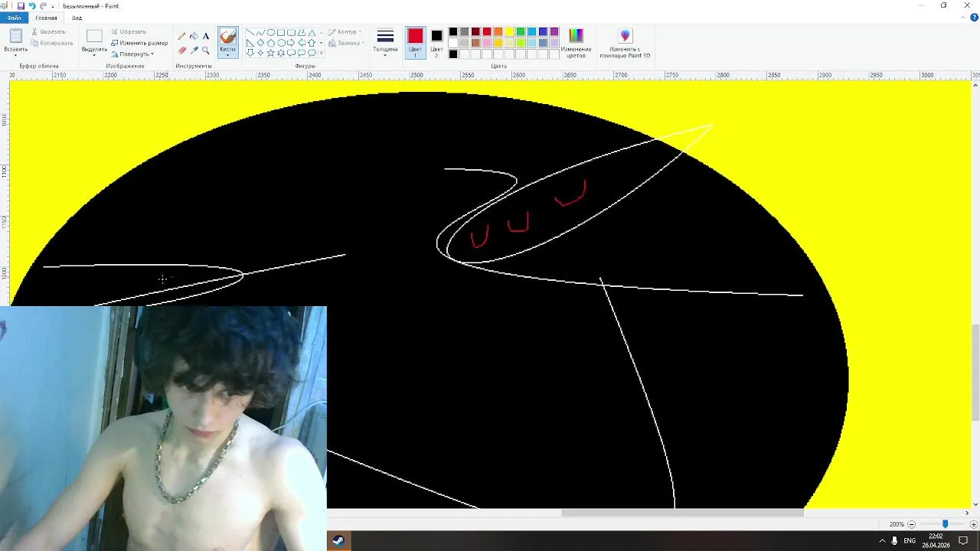The width and height of the screenshot is (980, 551).
Task: Pick the green color swatch
Action: pos(521,31)
